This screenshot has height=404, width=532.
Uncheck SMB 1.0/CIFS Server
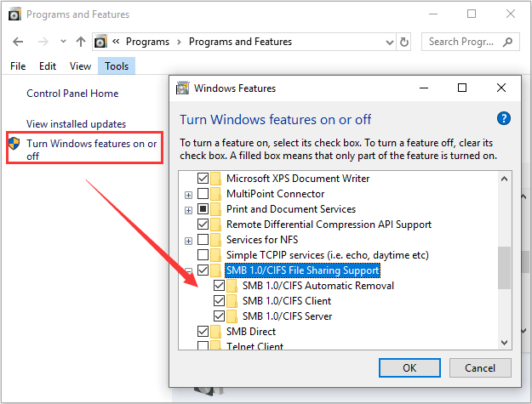coord(219,316)
